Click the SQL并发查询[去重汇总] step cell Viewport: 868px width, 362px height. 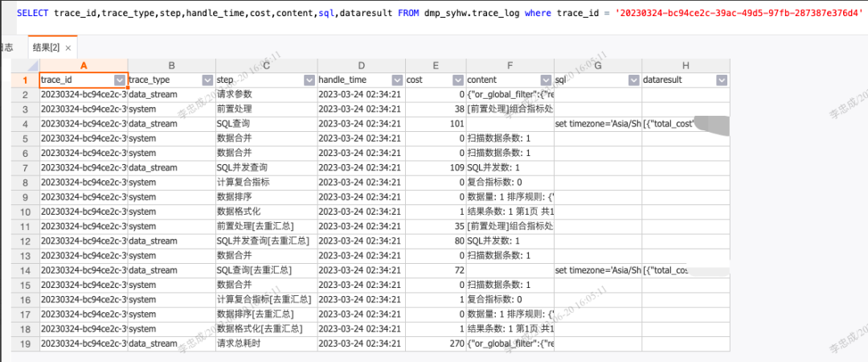click(x=266, y=241)
